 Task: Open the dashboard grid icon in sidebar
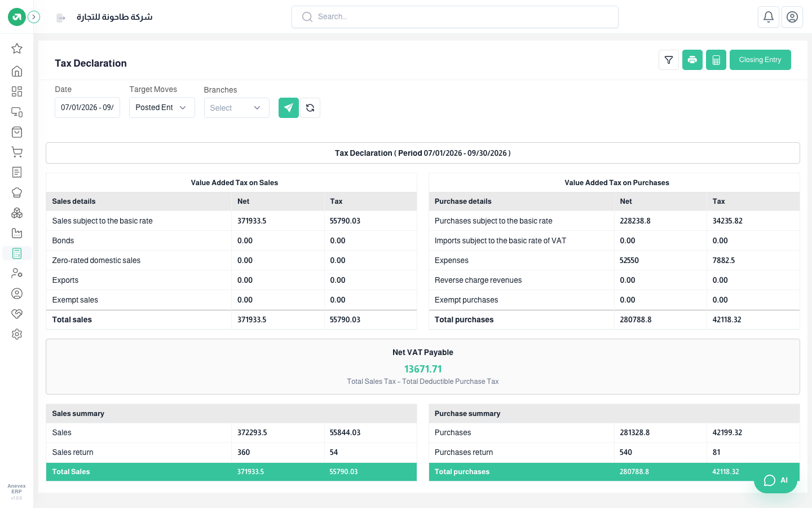[x=17, y=91]
